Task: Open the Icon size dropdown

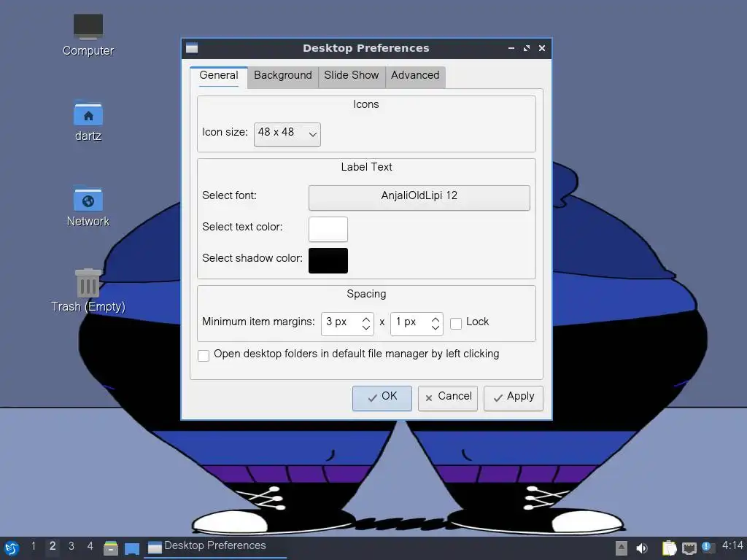Action: 287,134
